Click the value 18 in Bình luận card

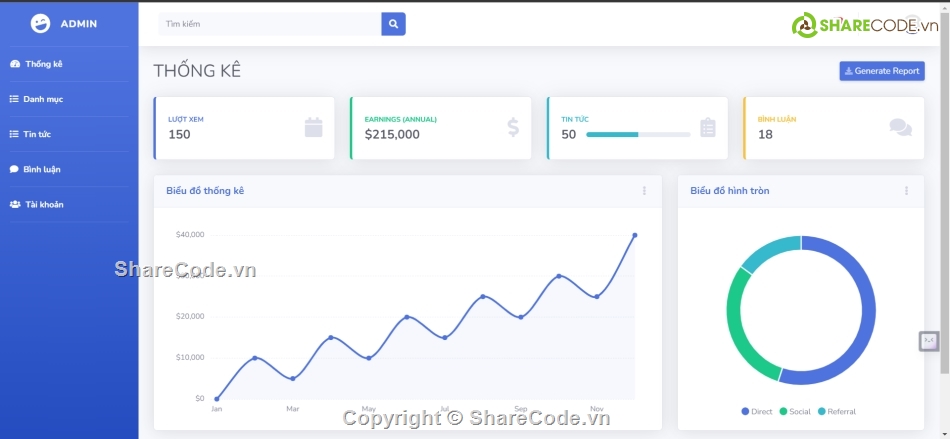pyautogui.click(x=765, y=134)
